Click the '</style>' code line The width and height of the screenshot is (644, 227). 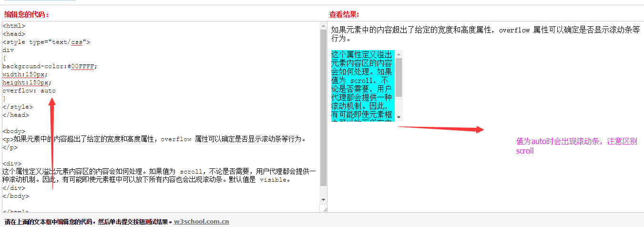click(x=18, y=107)
